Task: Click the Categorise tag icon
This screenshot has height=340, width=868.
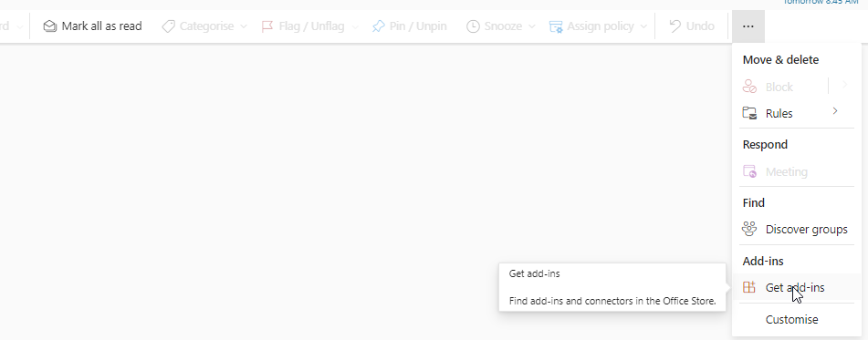Action: (x=168, y=26)
